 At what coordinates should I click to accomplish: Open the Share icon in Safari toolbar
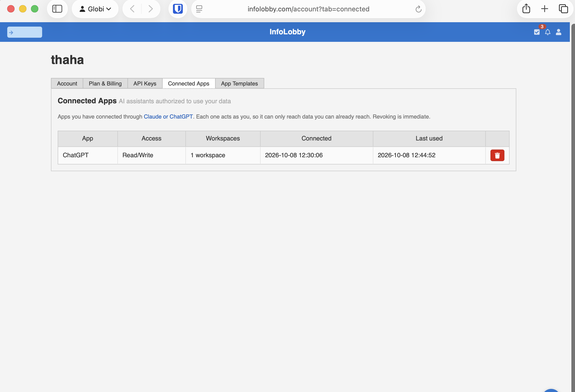pos(526,9)
